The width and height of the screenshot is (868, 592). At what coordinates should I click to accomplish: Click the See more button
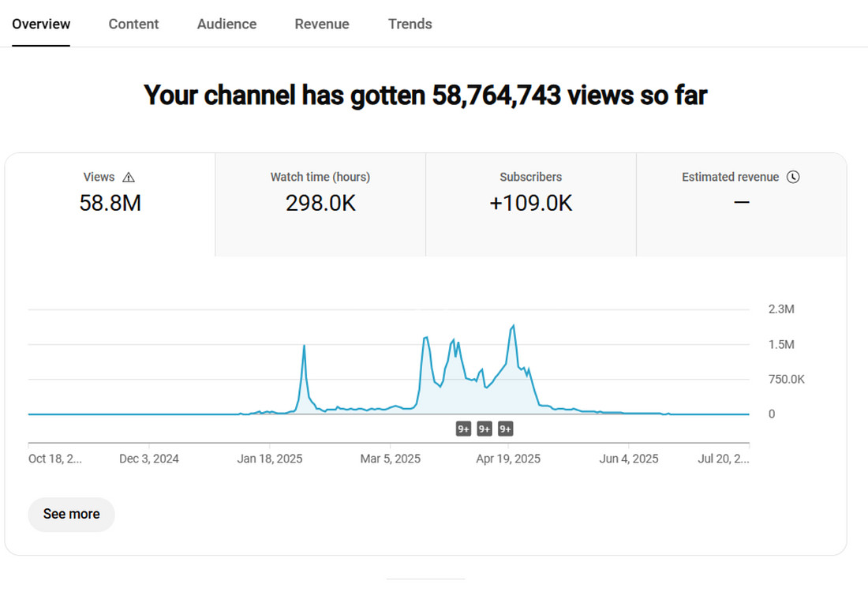(71, 515)
